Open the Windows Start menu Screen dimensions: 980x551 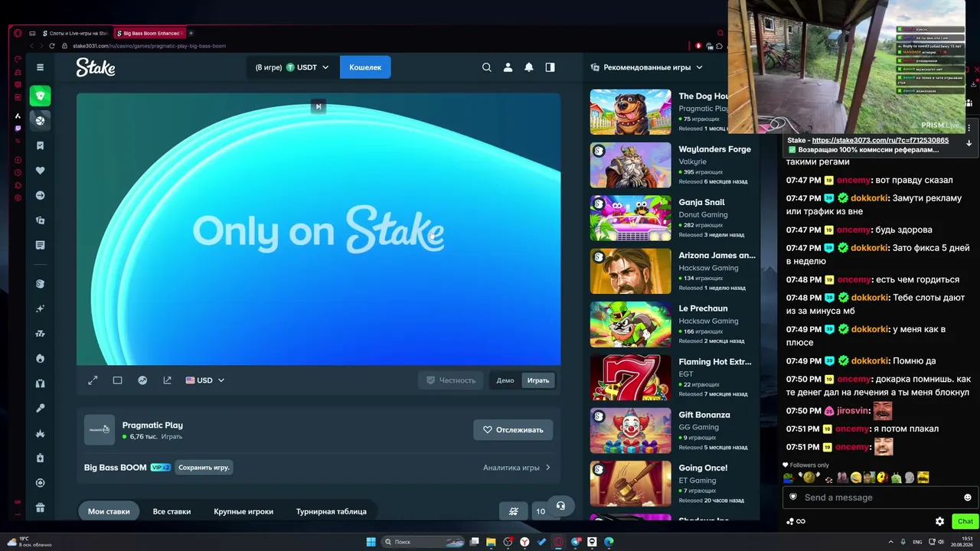371,542
